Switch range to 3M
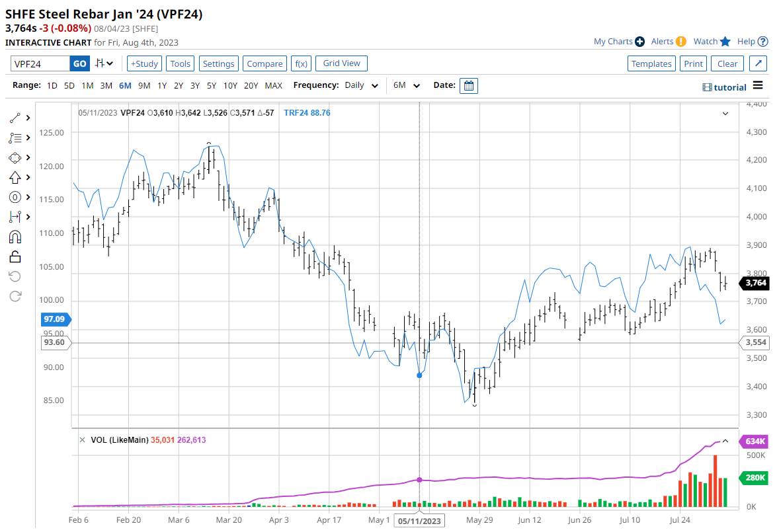This screenshot has height=532, width=777. coord(106,86)
